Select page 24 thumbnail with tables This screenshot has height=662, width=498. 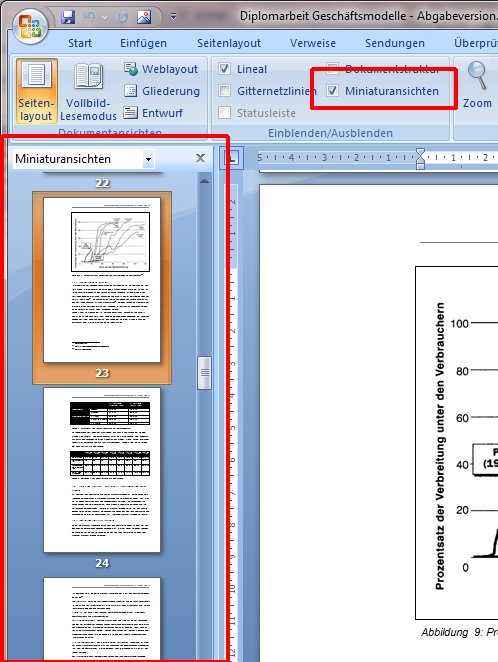click(102, 469)
